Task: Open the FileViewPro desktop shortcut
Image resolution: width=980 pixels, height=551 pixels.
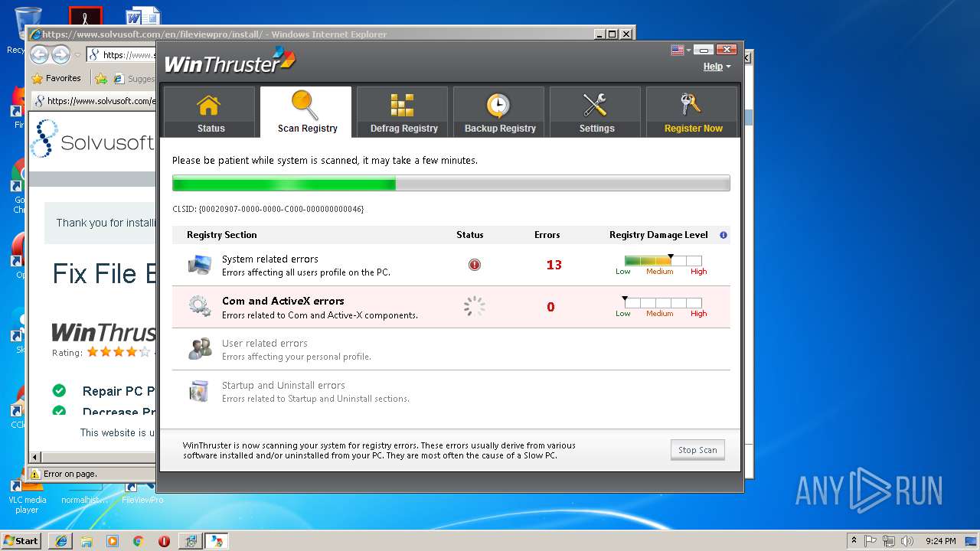Action: [142, 494]
